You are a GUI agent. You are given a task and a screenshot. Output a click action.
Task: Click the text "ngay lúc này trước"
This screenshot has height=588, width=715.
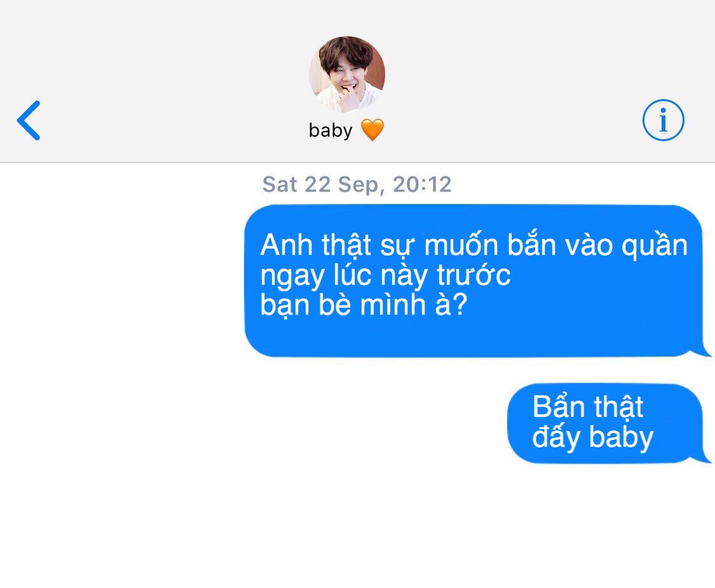point(385,275)
